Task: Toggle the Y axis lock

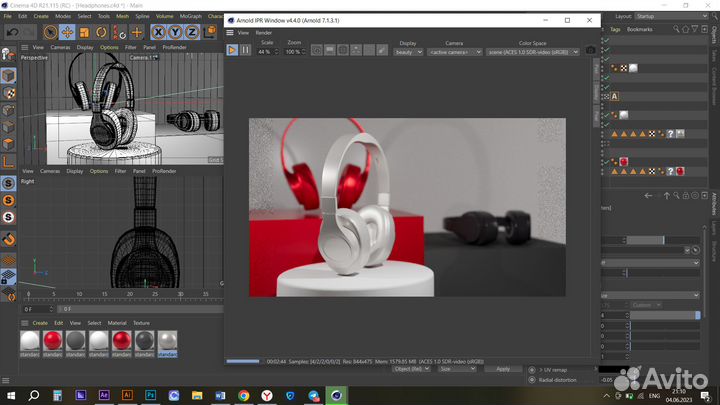Action: click(x=175, y=32)
